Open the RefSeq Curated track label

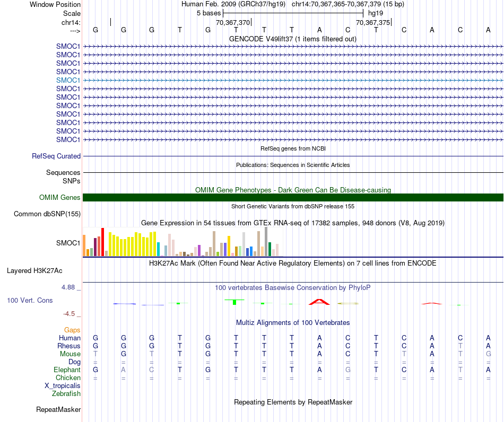tap(56, 156)
